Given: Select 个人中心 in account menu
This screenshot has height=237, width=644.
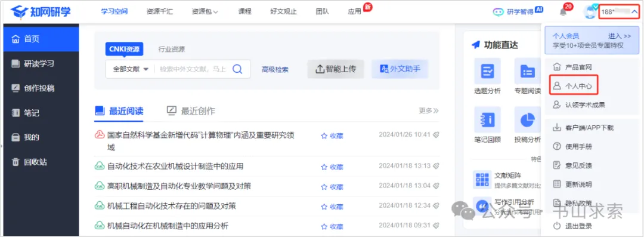Looking at the screenshot, I should [574, 86].
